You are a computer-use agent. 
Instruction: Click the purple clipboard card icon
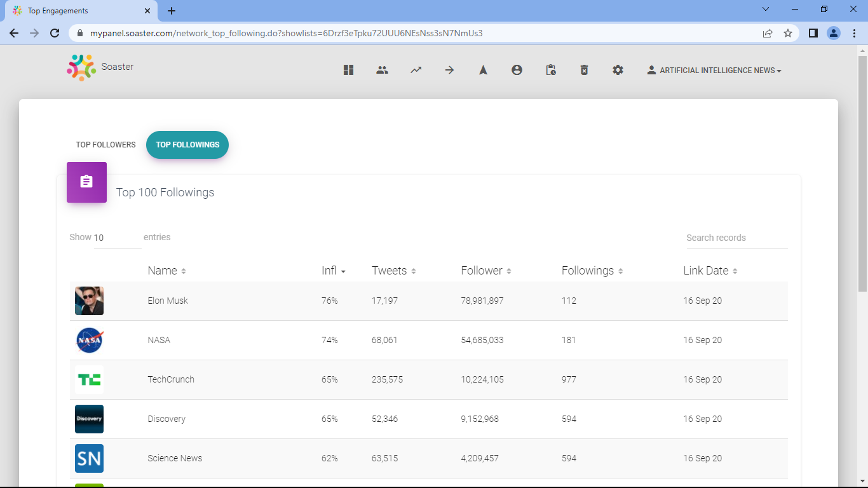(86, 182)
